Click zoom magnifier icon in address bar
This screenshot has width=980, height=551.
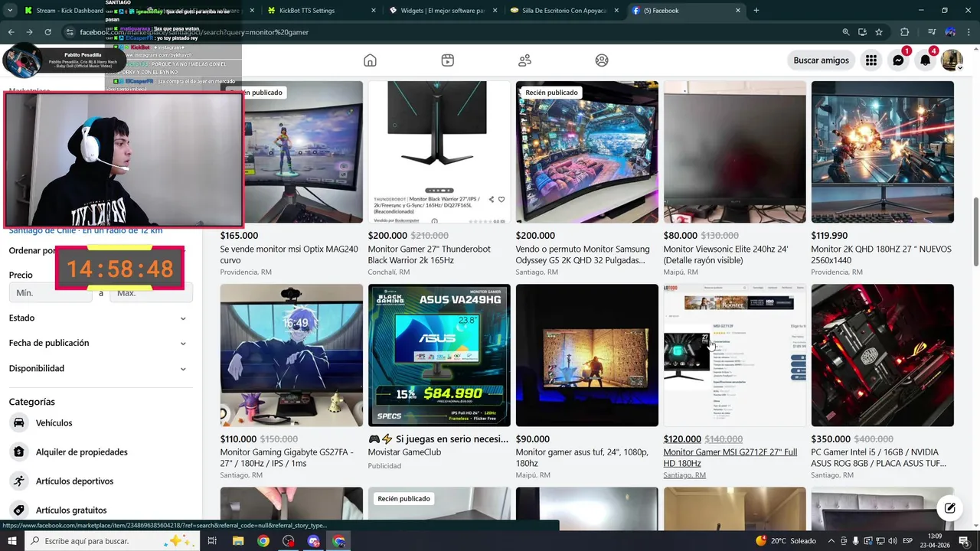point(846,32)
